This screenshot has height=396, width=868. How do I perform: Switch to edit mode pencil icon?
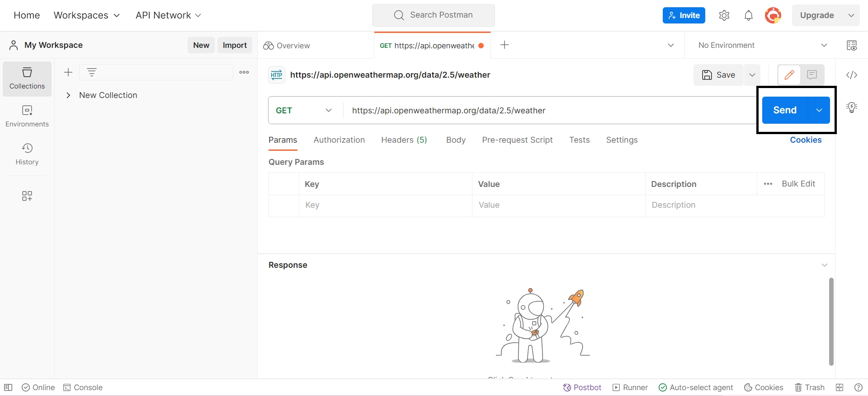point(789,75)
